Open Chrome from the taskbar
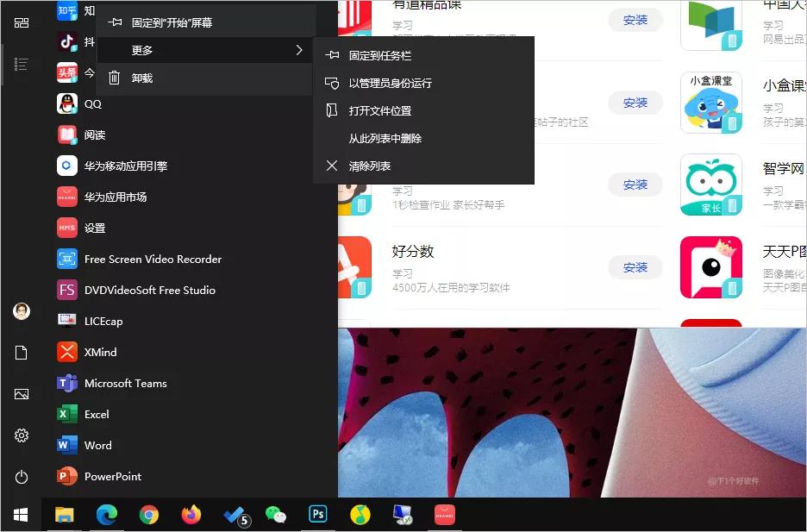Screen dimensions: 807x532 [x=148, y=514]
